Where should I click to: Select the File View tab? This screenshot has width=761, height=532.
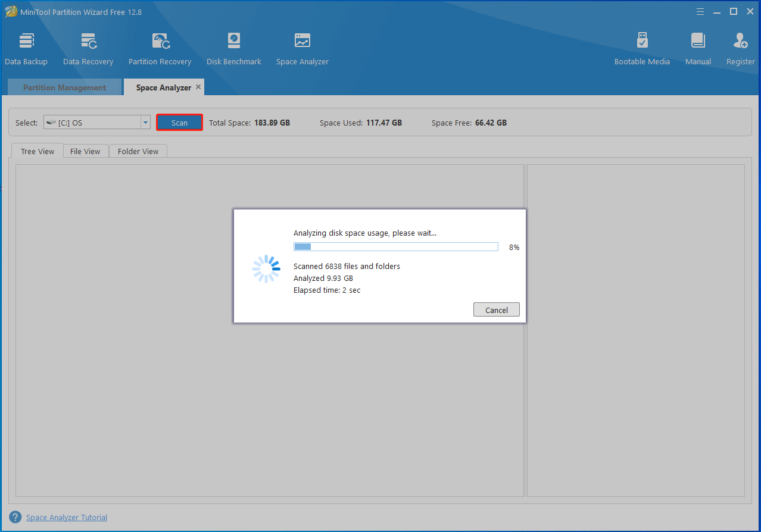point(85,151)
